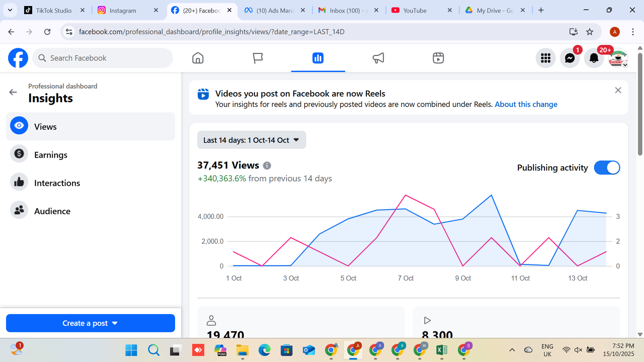The width and height of the screenshot is (644, 362).
Task: Open Facebook Home feed icon
Action: pyautogui.click(x=198, y=58)
